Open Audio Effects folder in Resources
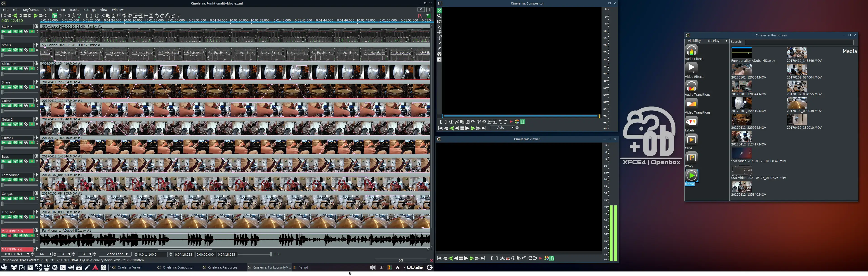This screenshot has width=868, height=276. [x=692, y=50]
